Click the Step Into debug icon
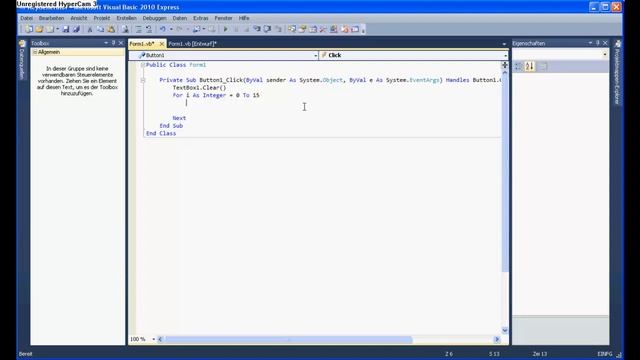Viewport: 640px width, 360px height. pyautogui.click(x=257, y=29)
